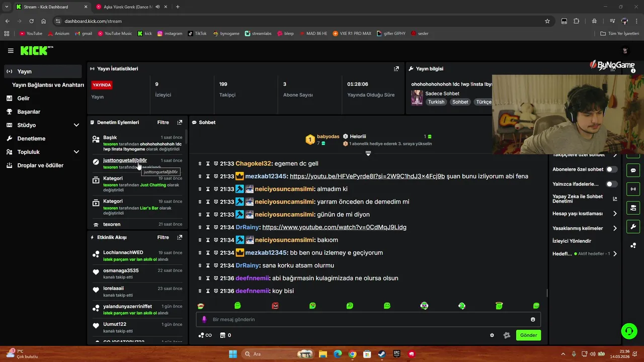Viewport: 644px width, 362px height.
Task: Click the Bir mesaj gönderin input field
Action: (x=367, y=319)
